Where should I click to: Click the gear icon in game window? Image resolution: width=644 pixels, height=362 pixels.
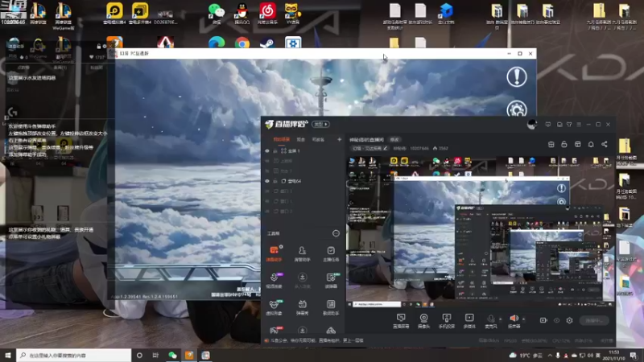[x=517, y=109]
